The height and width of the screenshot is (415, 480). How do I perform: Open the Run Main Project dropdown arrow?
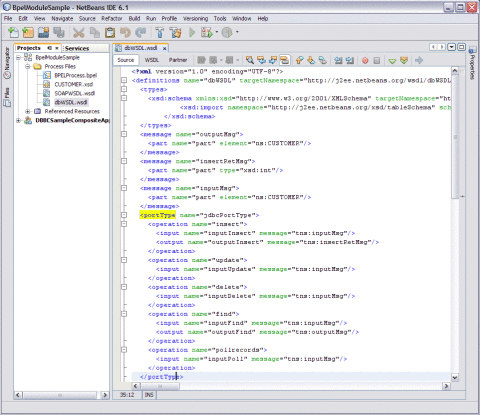click(x=217, y=32)
